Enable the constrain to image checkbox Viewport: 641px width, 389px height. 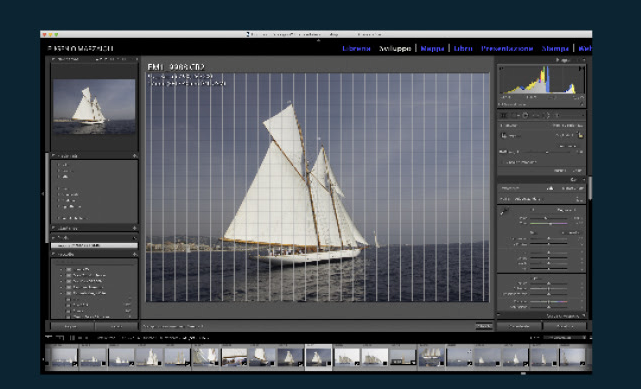click(504, 162)
